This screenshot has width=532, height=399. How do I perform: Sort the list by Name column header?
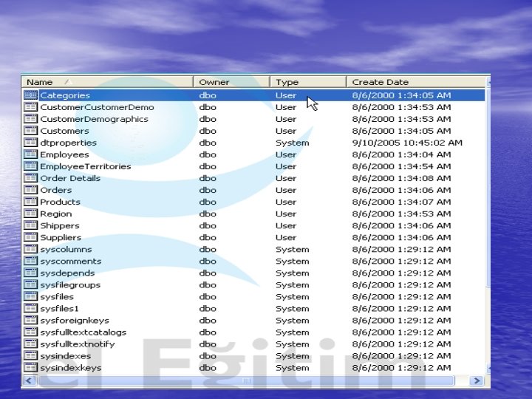107,82
